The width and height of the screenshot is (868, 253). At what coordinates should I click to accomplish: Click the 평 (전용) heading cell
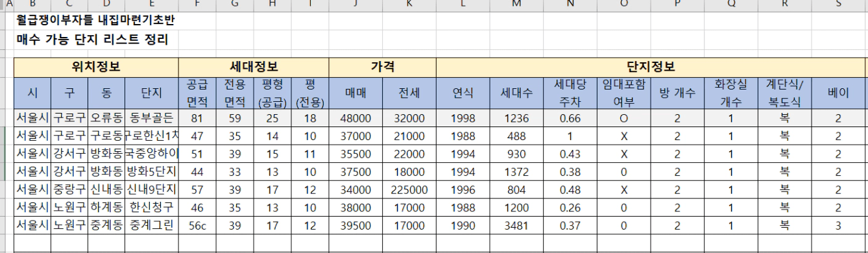pyautogui.click(x=310, y=93)
